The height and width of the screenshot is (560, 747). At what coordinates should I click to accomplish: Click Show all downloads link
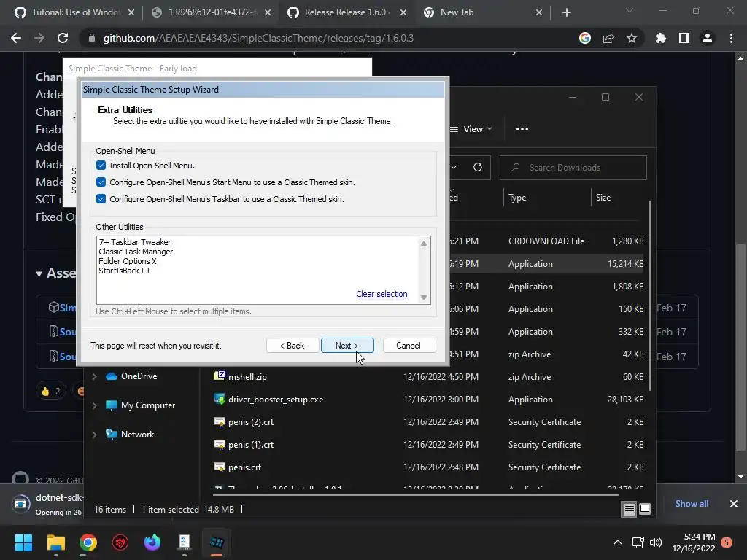point(692,503)
